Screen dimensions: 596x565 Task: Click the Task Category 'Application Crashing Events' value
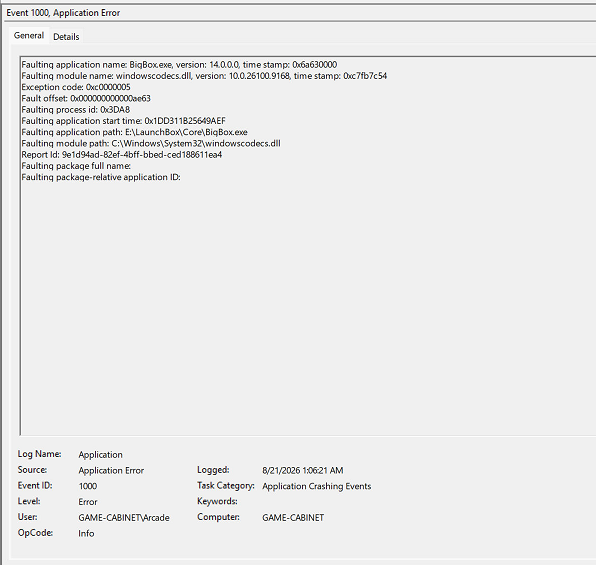317,486
